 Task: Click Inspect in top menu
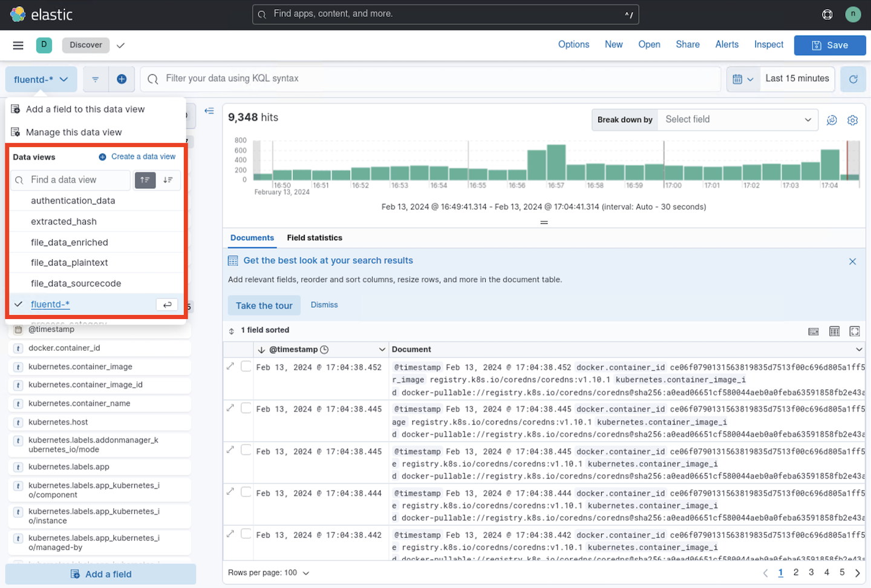click(x=769, y=45)
